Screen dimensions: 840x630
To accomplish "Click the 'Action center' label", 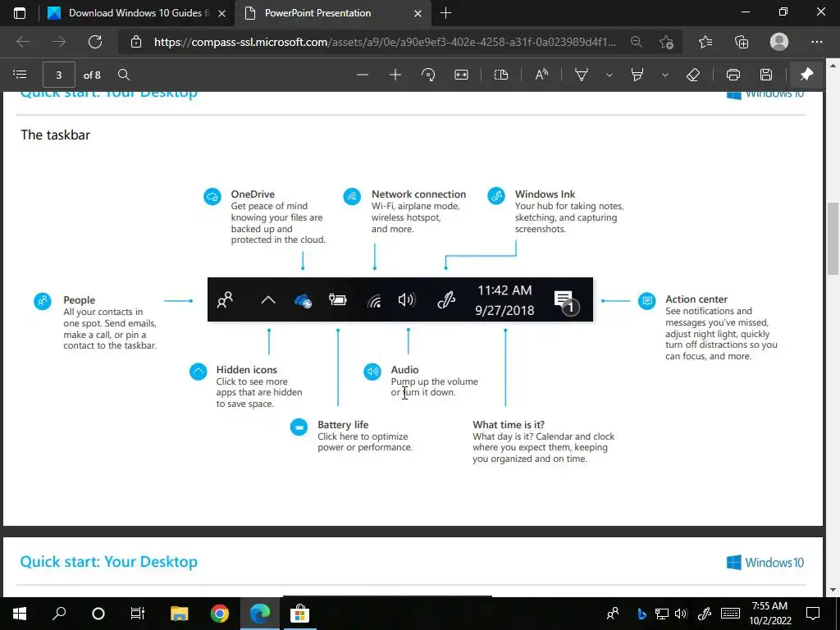I will [x=696, y=299].
